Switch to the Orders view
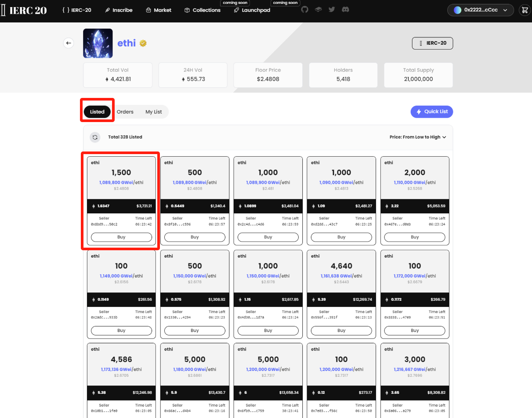This screenshot has height=418, width=532. (x=125, y=112)
